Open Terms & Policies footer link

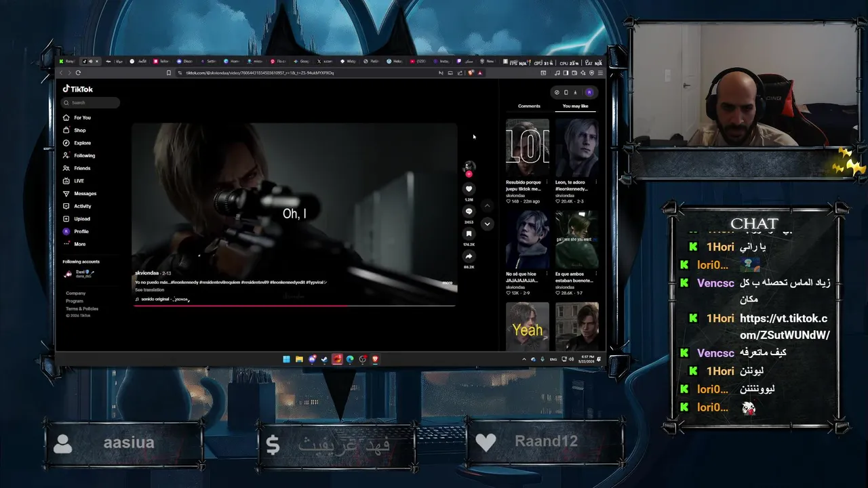(x=82, y=308)
